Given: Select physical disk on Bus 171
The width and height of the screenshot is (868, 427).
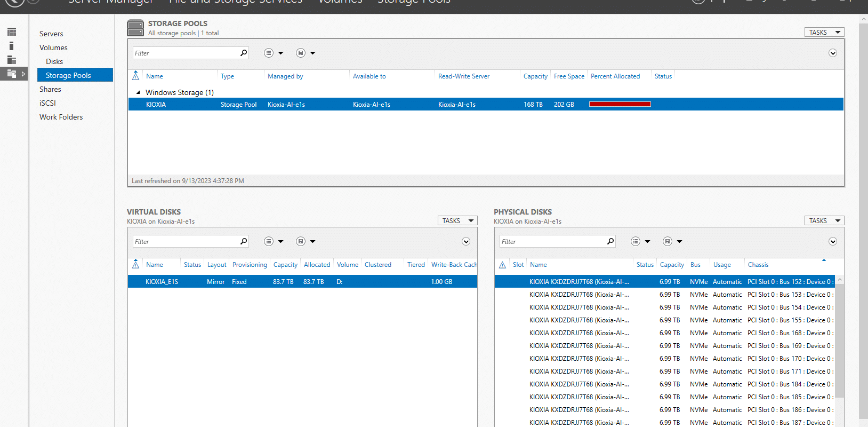Looking at the screenshot, I should click(x=664, y=371).
